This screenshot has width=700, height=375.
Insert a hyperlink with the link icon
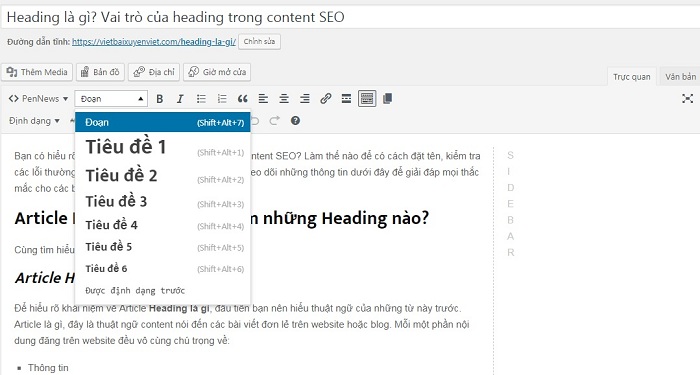[x=325, y=99]
